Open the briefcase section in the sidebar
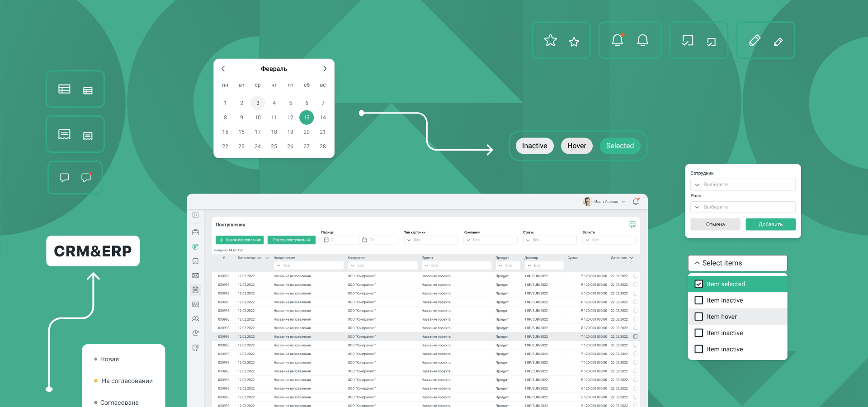The height and width of the screenshot is (407, 868). pos(195,232)
